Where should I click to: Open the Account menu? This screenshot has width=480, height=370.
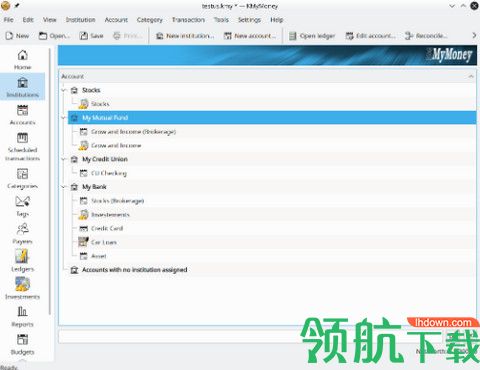pos(116,20)
